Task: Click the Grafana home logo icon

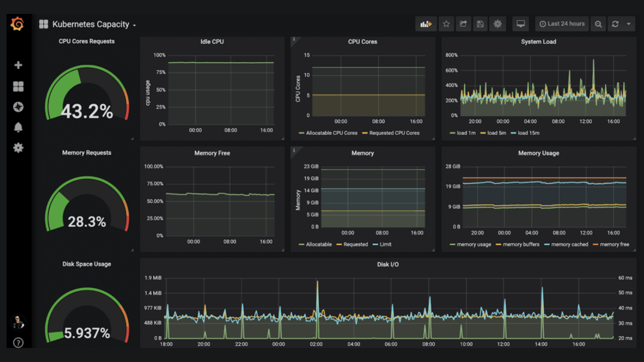Action: coord(17,24)
